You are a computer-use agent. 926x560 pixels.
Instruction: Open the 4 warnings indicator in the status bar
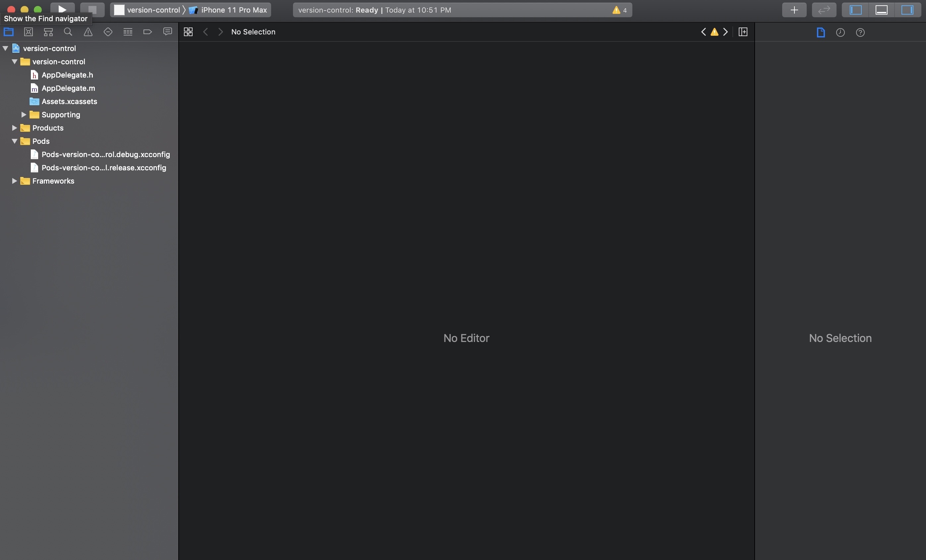tap(619, 10)
